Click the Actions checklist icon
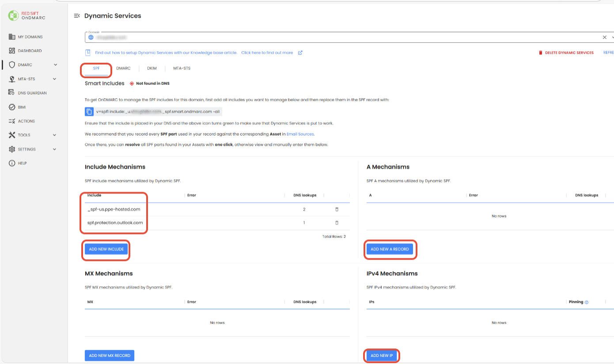This screenshot has height=364, width=614. pyautogui.click(x=12, y=121)
